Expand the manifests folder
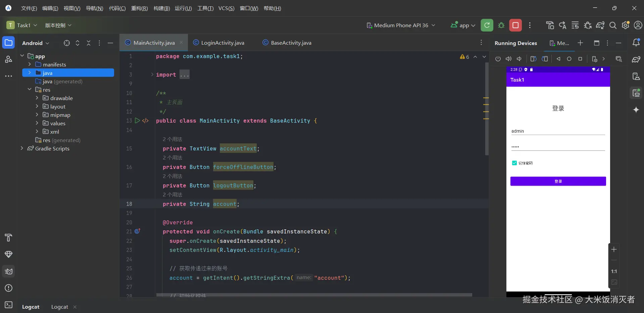This screenshot has width=644, height=313. [x=30, y=64]
